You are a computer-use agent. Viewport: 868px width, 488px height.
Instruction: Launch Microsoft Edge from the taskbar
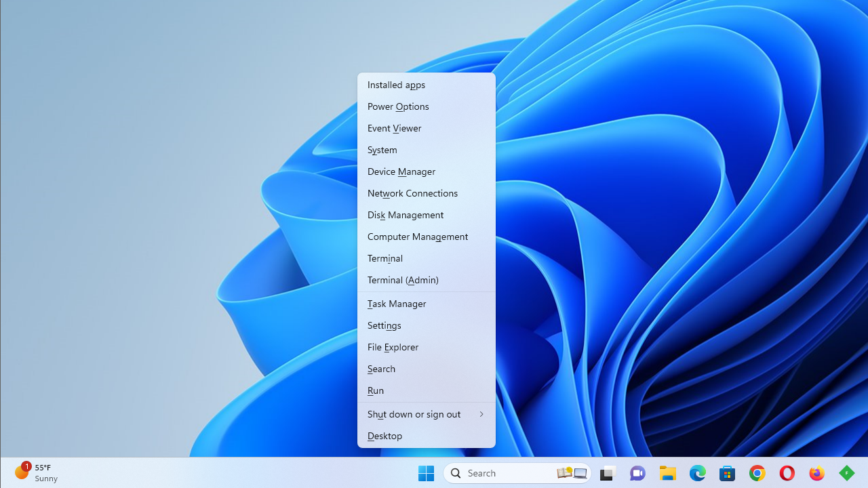(697, 473)
